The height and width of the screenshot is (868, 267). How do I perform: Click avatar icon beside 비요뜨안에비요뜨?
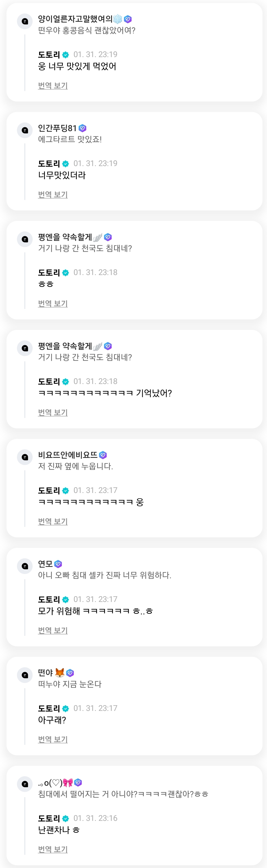tap(25, 457)
